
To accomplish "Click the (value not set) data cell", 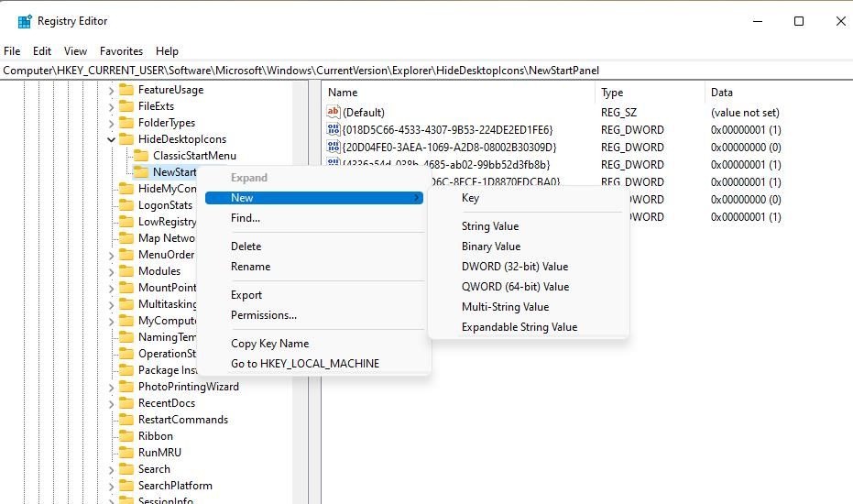I will tap(745, 112).
